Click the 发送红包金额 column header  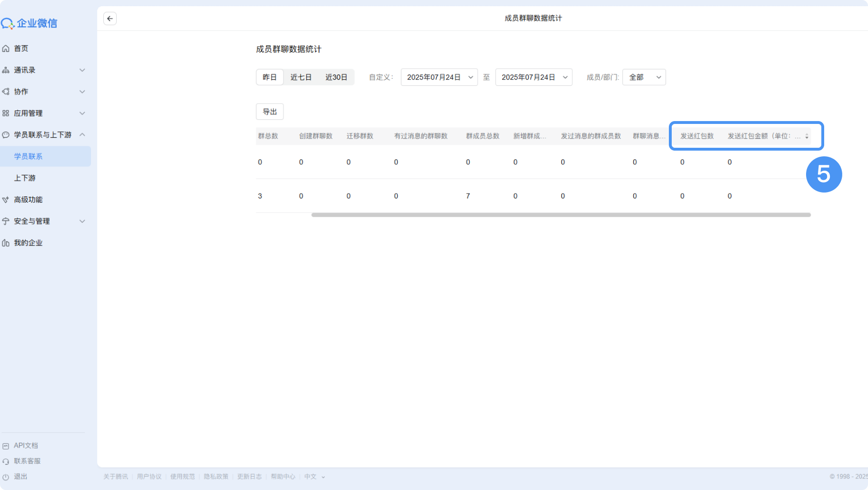pos(764,136)
